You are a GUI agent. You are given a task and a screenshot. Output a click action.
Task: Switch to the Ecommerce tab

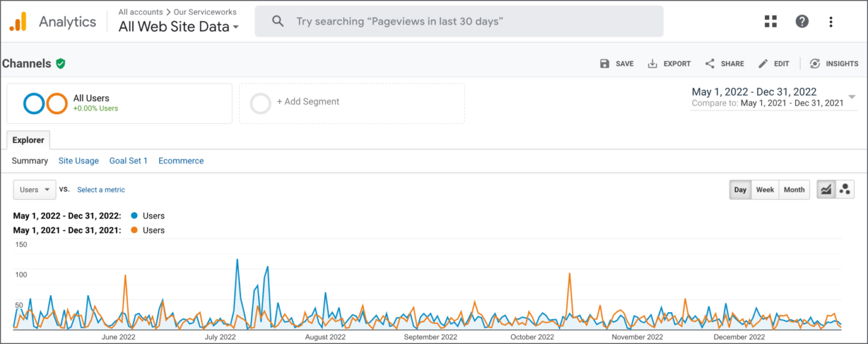181,161
